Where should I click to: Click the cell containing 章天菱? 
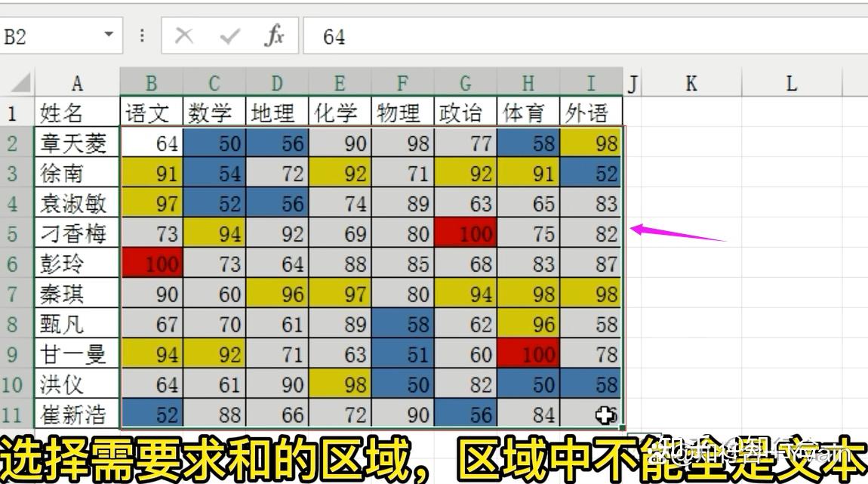click(x=75, y=142)
